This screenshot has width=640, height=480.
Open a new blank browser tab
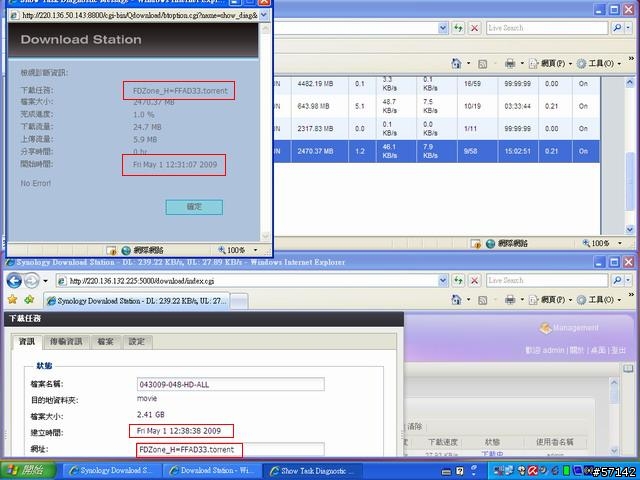click(x=239, y=302)
